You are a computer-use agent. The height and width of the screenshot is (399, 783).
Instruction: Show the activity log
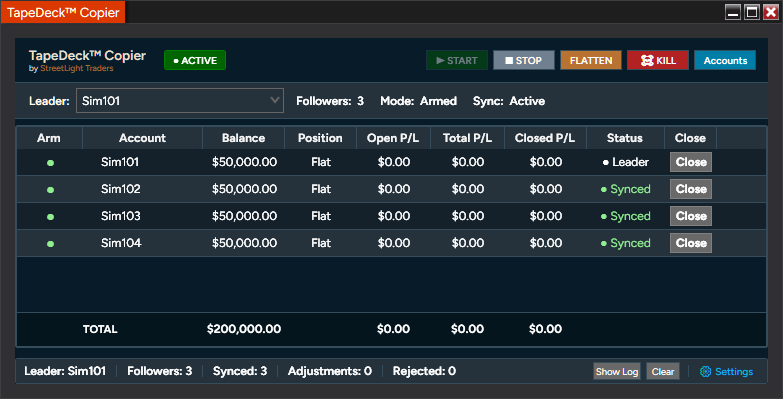tap(617, 372)
